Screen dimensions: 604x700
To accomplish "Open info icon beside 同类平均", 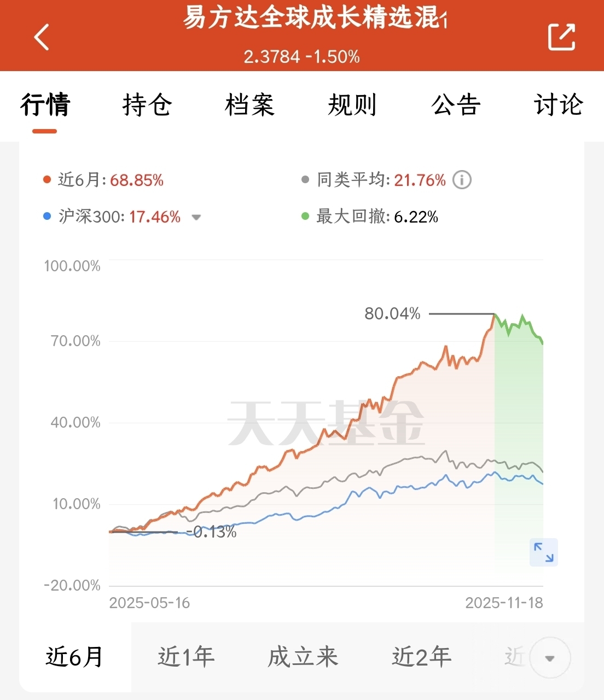I will click(x=462, y=180).
